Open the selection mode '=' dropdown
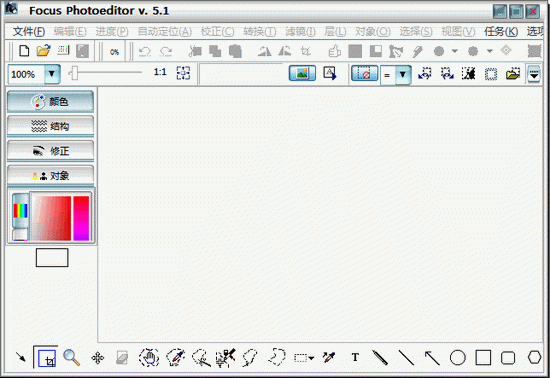Image resolution: width=550 pixels, height=378 pixels. 403,74
